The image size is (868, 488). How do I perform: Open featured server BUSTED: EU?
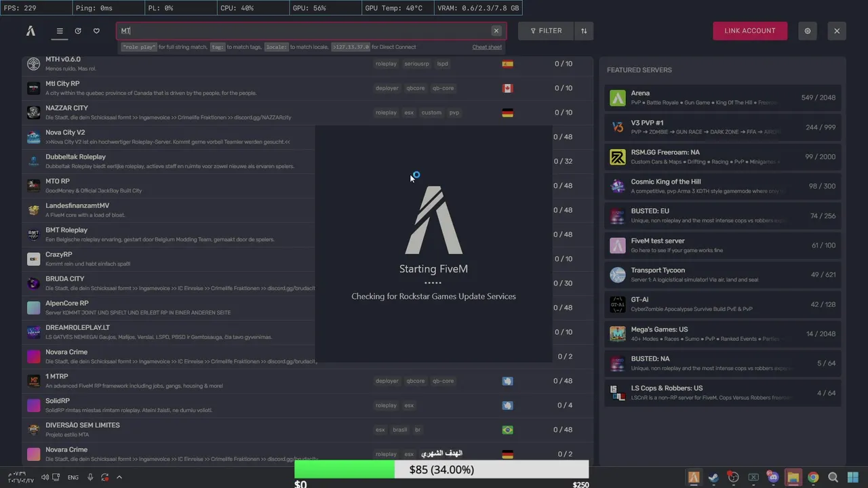[723, 216]
